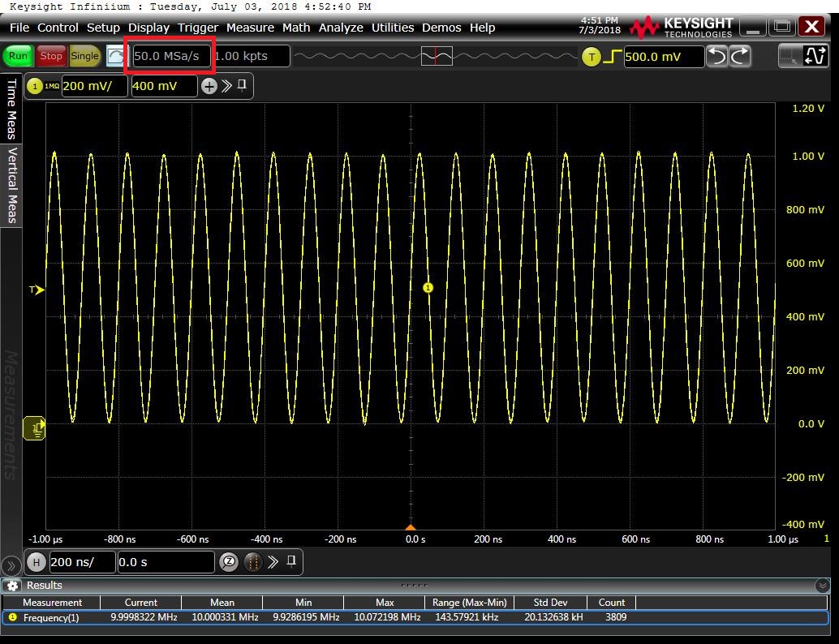Open the Trigger menu
This screenshot has height=644, width=839.
[198, 28]
